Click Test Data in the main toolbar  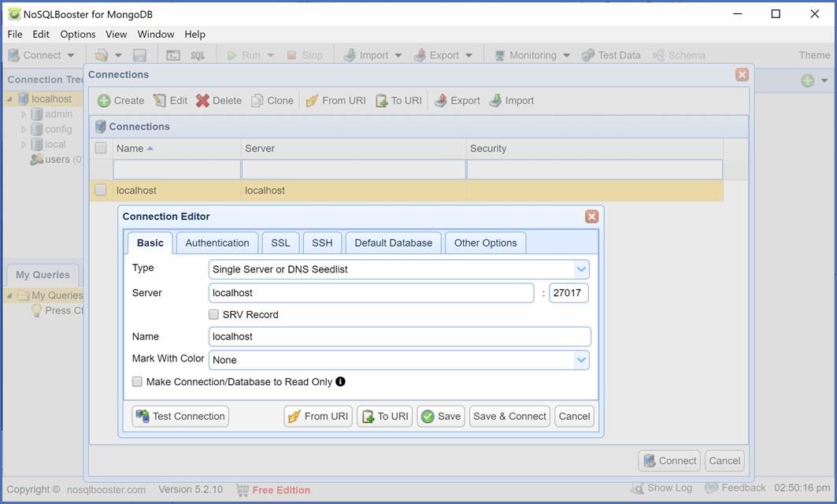(611, 55)
